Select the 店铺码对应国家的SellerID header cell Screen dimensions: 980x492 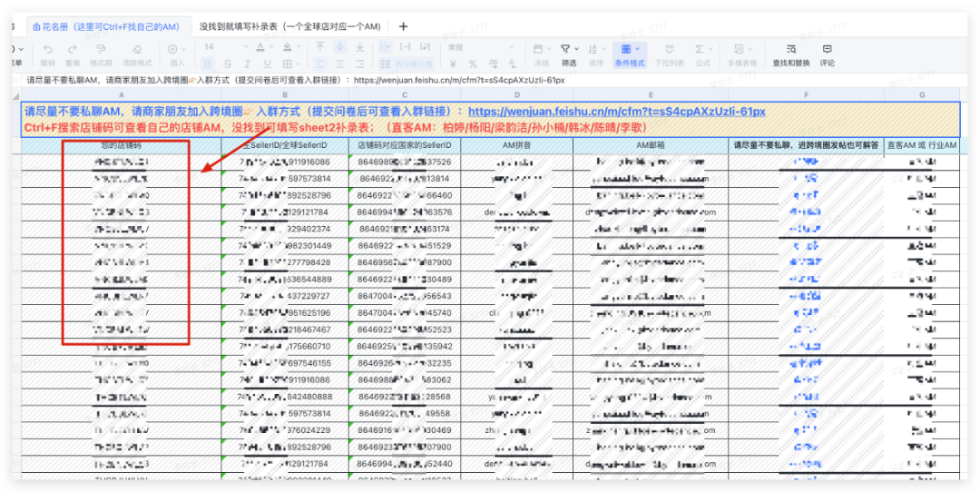pyautogui.click(x=405, y=145)
